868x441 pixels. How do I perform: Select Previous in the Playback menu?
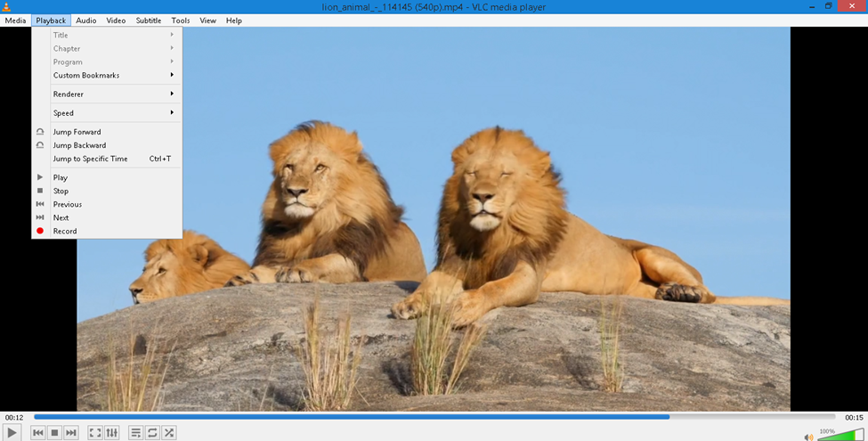coord(107,204)
